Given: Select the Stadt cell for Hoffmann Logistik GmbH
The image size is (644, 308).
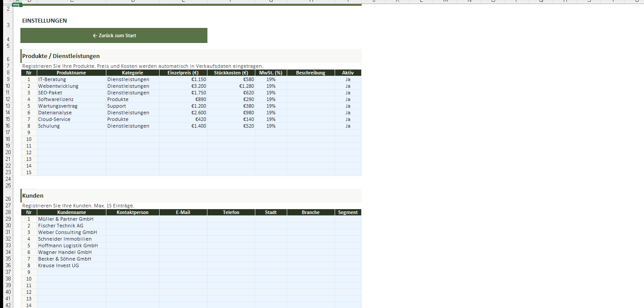Looking at the screenshot, I should pyautogui.click(x=271, y=246).
